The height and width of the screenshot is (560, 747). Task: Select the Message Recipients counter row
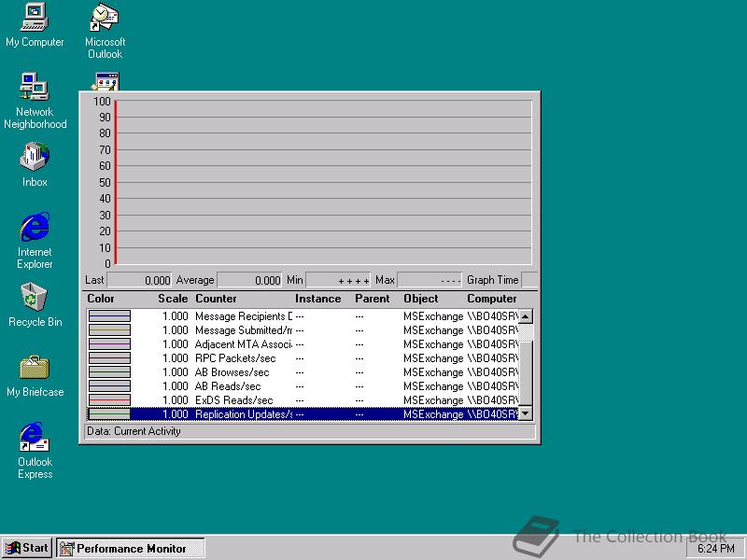tap(303, 316)
